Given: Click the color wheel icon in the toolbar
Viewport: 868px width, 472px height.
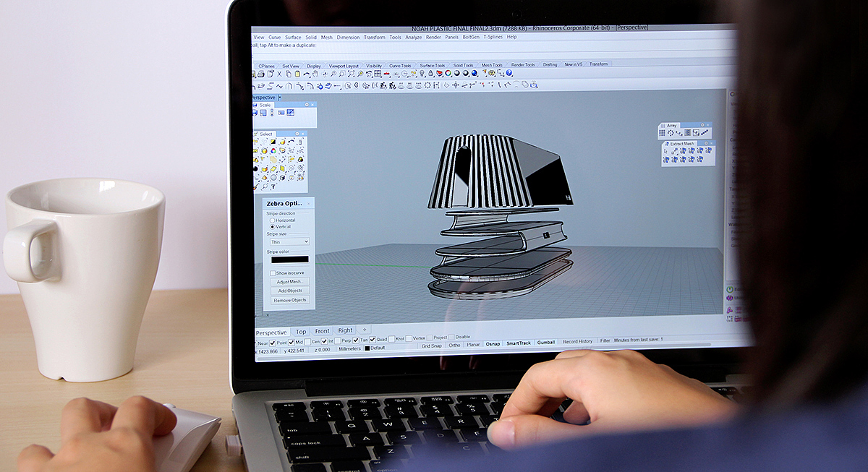Looking at the screenshot, I should [x=448, y=73].
